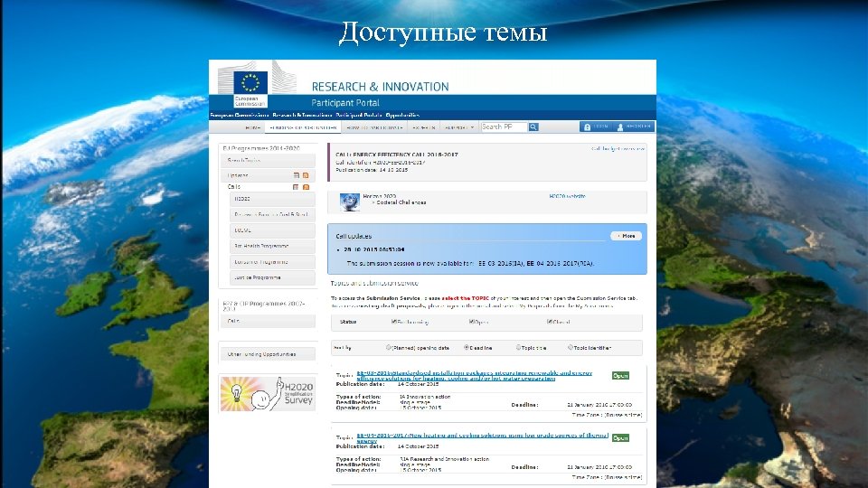Toggle the Forthcoming status checkbox

tap(393, 322)
